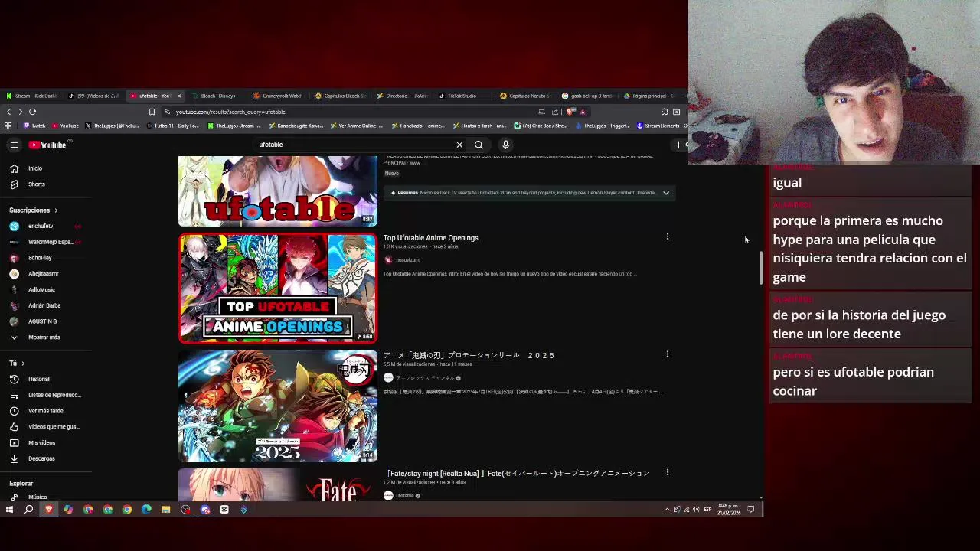Screen dimensions: 980x551
Task: Click the browser address bar URL
Action: tap(230, 112)
